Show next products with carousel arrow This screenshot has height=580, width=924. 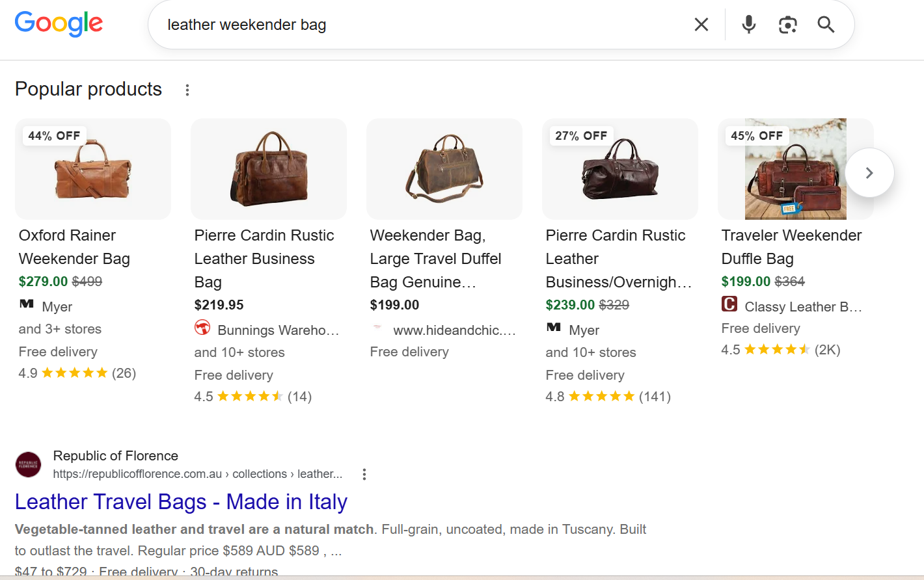pos(869,173)
